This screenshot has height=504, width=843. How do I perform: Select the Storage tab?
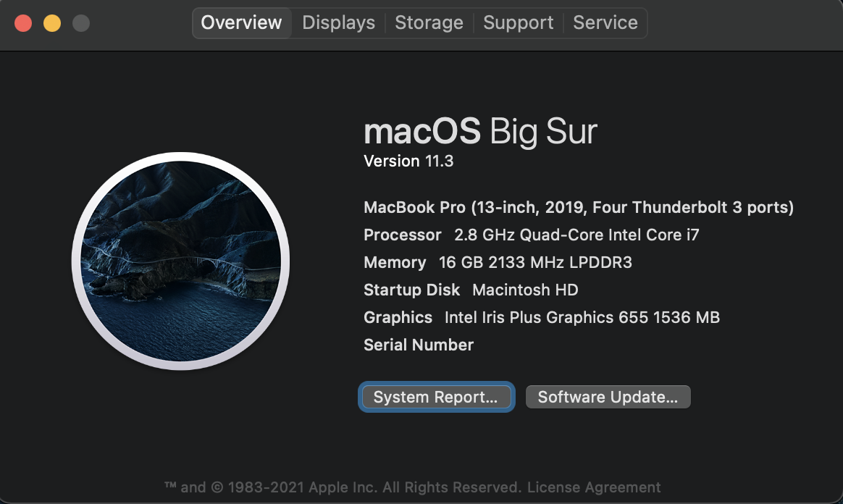(429, 22)
